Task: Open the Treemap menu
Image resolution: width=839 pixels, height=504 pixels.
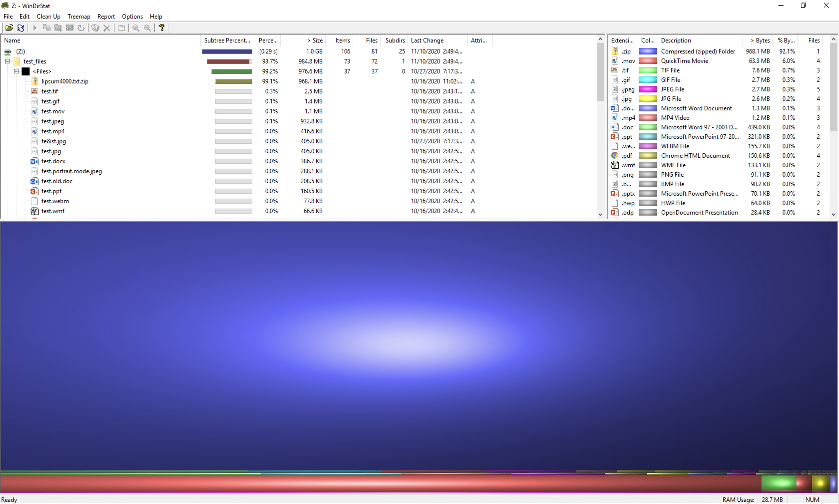Action: click(x=79, y=16)
